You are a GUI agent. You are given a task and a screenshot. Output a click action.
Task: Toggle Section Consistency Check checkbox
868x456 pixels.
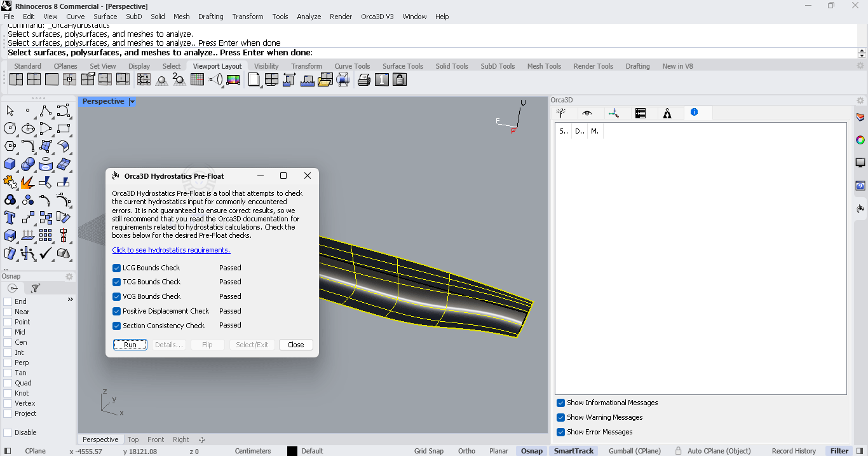117,326
